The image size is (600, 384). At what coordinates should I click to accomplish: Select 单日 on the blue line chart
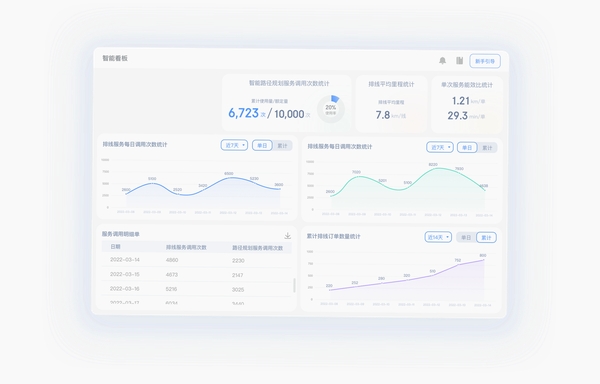click(262, 145)
